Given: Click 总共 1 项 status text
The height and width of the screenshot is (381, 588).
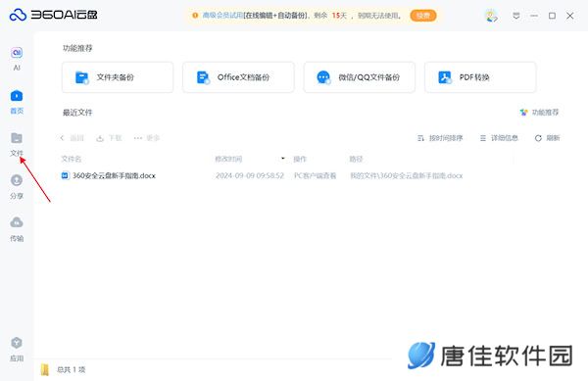Looking at the screenshot, I should (72, 370).
